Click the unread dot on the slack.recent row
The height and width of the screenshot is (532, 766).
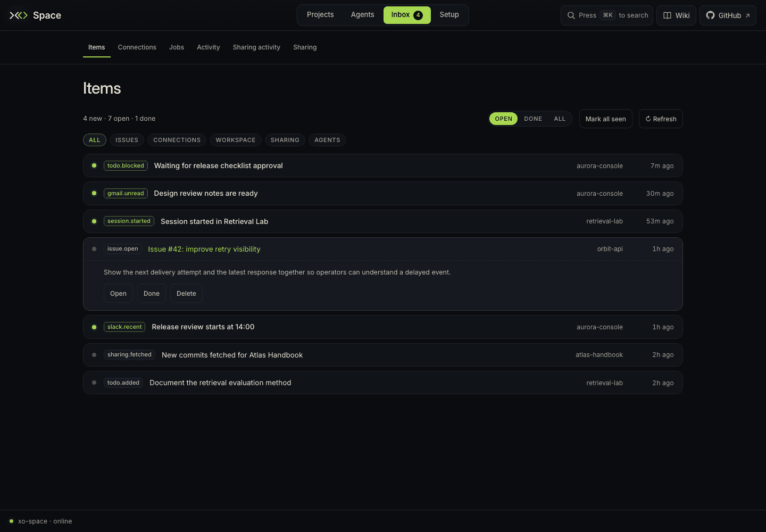pos(94,327)
